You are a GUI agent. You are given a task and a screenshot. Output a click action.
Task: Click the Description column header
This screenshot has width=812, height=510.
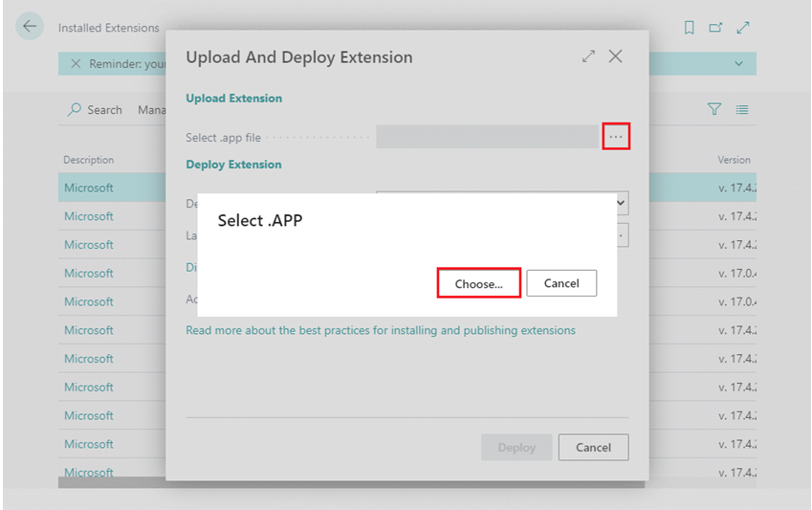pyautogui.click(x=89, y=160)
